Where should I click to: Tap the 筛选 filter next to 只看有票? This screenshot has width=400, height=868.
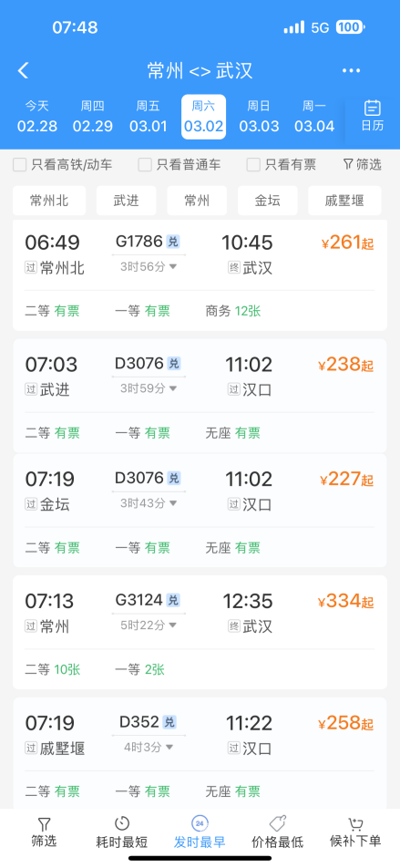pos(362,164)
